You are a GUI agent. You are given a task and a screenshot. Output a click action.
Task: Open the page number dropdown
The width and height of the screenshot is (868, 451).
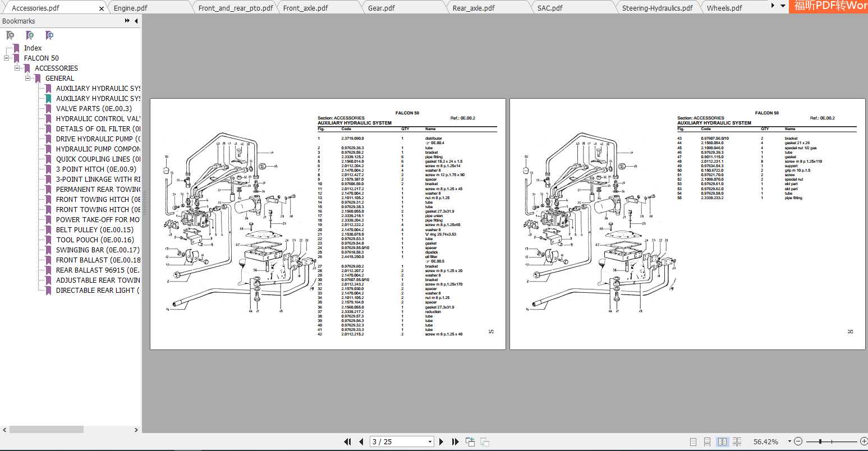coord(429,441)
